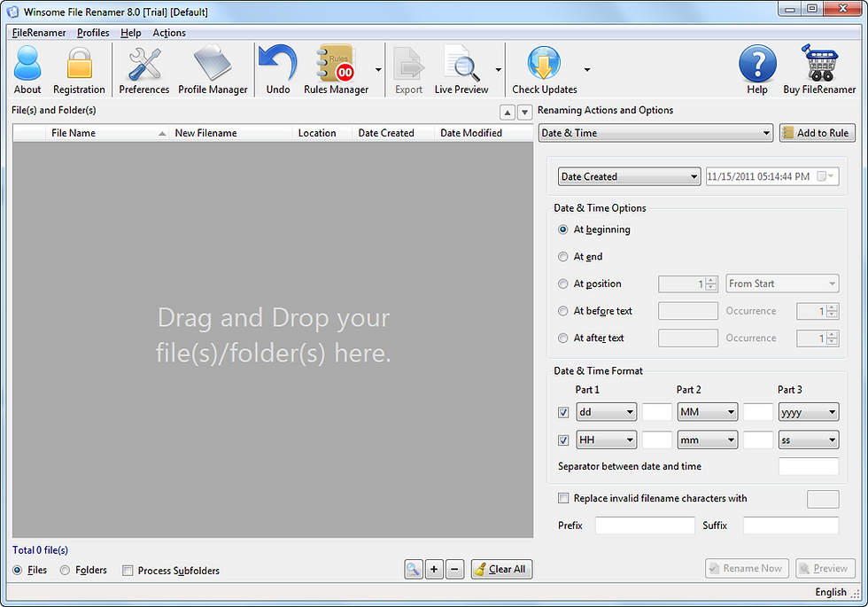Open the Date Created dropdown
This screenshot has width=868, height=607.
[x=629, y=176]
